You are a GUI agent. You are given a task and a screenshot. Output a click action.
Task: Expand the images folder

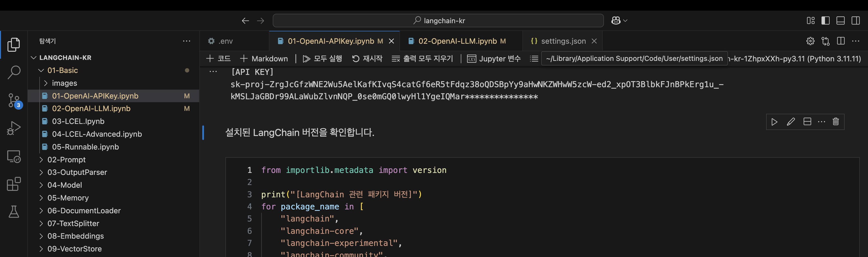(x=113, y=83)
